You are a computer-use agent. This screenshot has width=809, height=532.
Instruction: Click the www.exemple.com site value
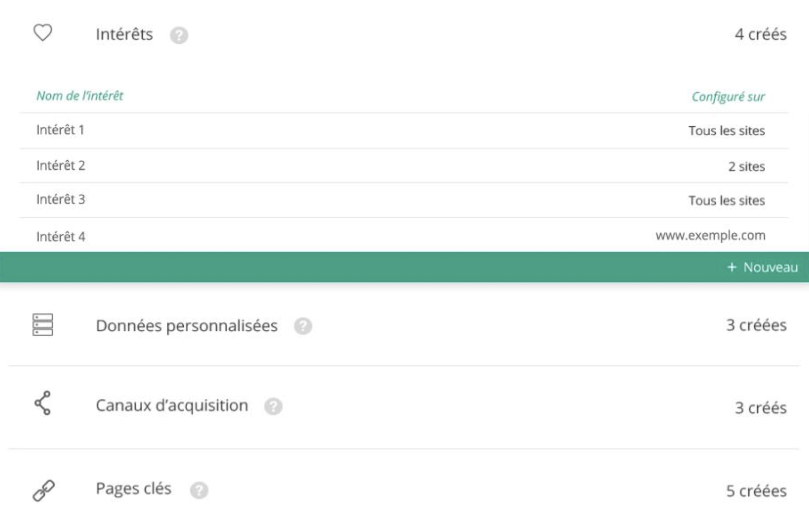710,235
